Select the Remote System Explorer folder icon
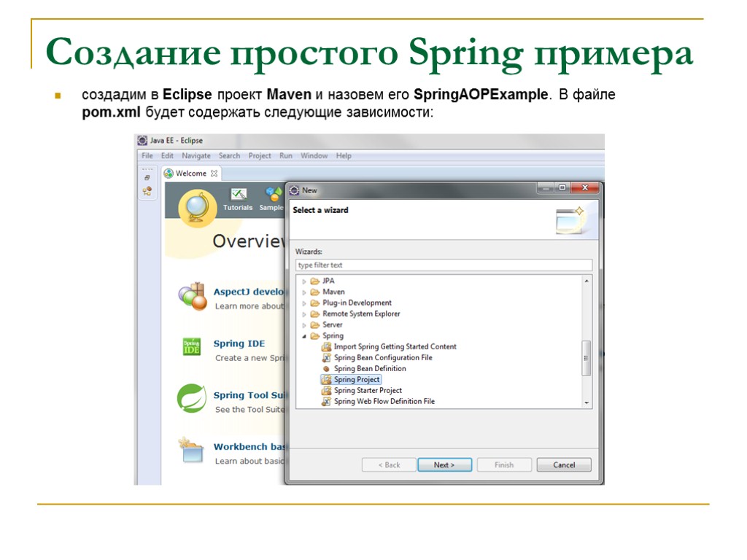Viewport: 747px width, 560px height. 315,314
